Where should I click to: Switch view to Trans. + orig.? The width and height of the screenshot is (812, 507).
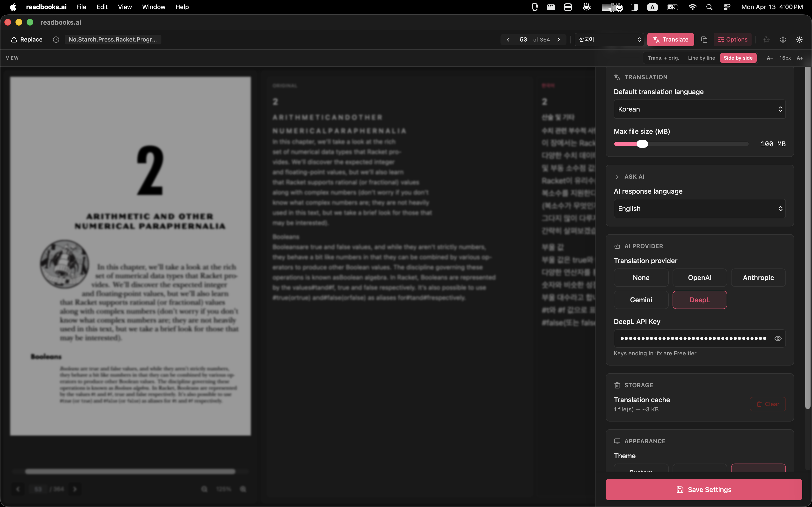663,58
